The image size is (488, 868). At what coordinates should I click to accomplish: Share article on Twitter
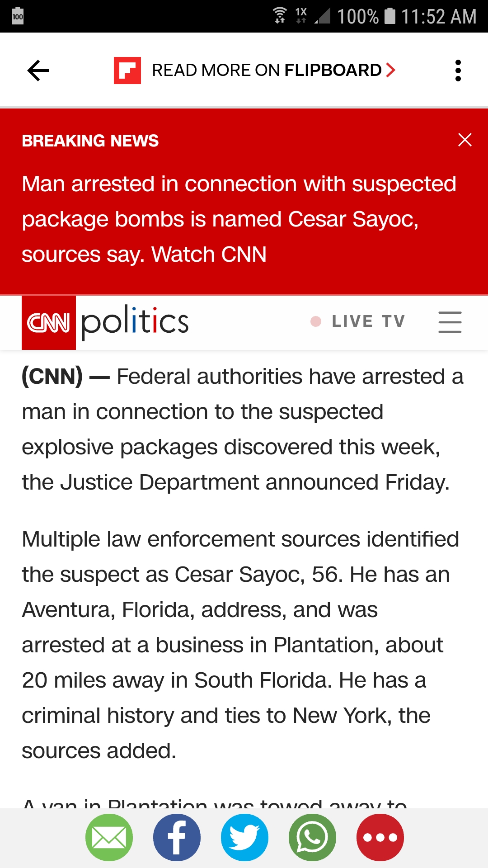(x=244, y=837)
